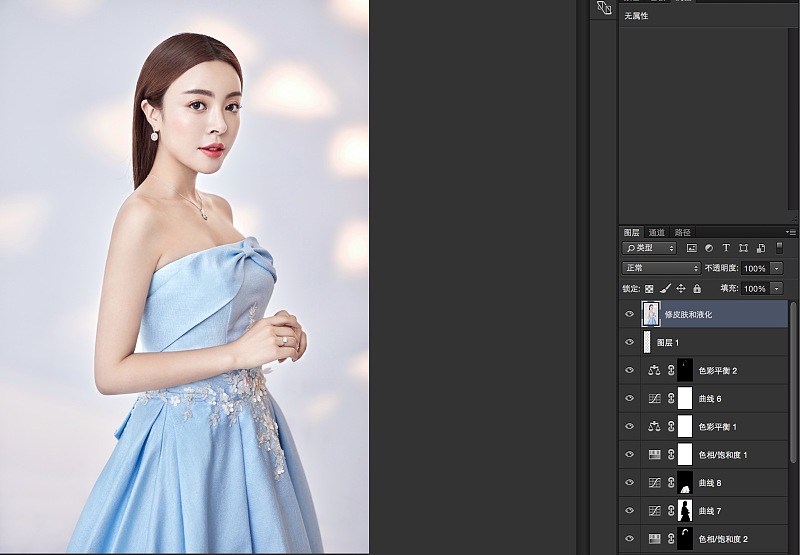Screen dimensions: 800x555
Task: Click the mask link icon on 色相/饱和度 2
Action: (671, 538)
